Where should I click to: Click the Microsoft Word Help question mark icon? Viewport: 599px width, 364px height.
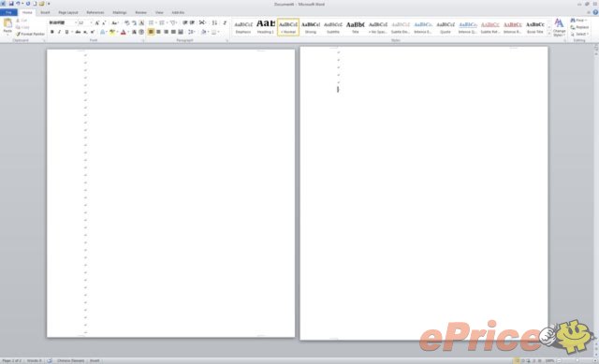595,12
